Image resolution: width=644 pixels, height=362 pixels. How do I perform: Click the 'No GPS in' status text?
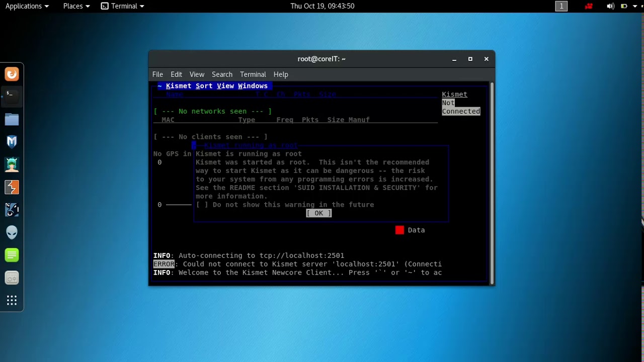point(173,154)
